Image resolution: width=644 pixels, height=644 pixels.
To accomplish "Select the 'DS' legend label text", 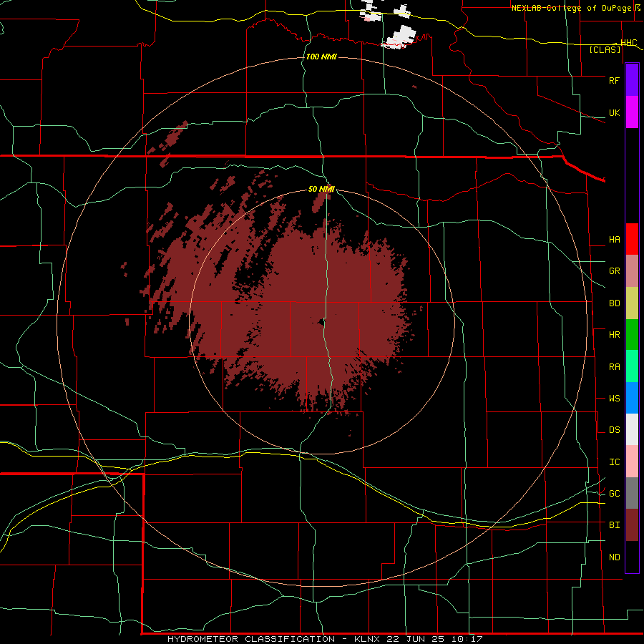I will (x=614, y=429).
